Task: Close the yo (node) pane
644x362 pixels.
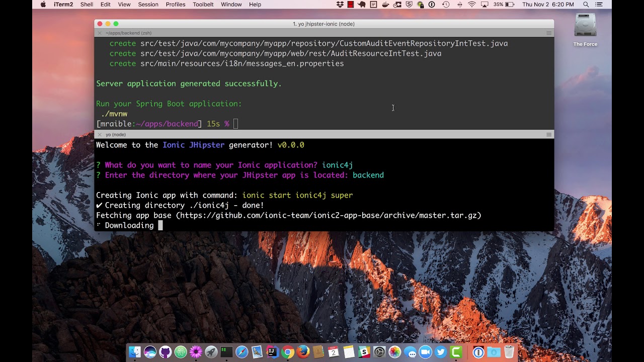Action: (99, 135)
